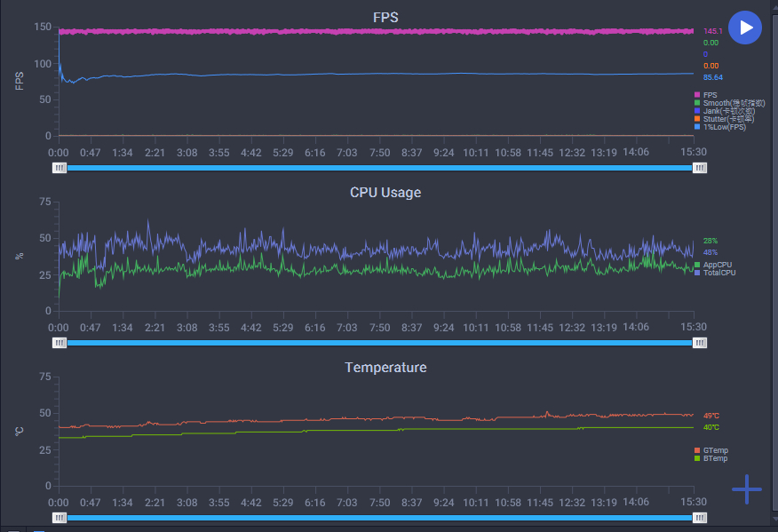
Task: Click the CPU Usage blue range bar
Action: tap(379, 343)
